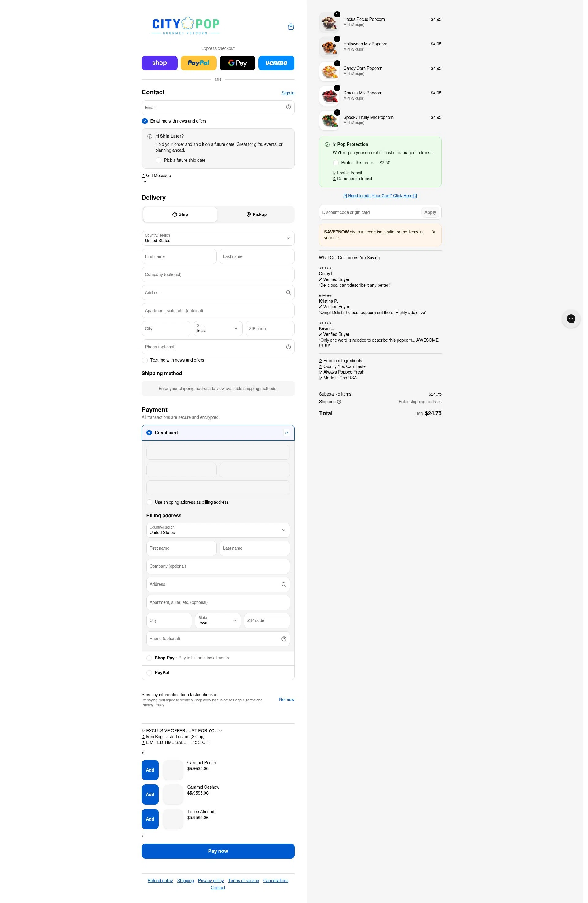The height and width of the screenshot is (903, 588).
Task: Click the billing address search magnifier icon
Action: 284,585
